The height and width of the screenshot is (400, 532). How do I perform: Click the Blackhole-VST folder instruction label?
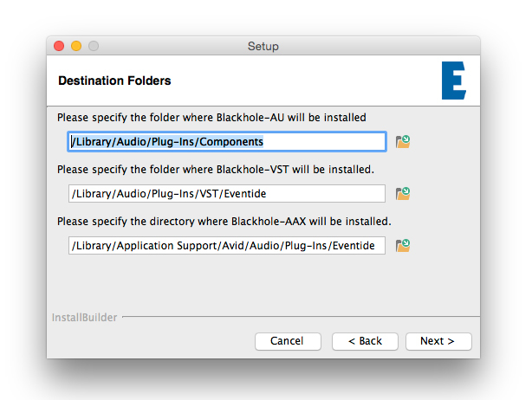(x=216, y=169)
